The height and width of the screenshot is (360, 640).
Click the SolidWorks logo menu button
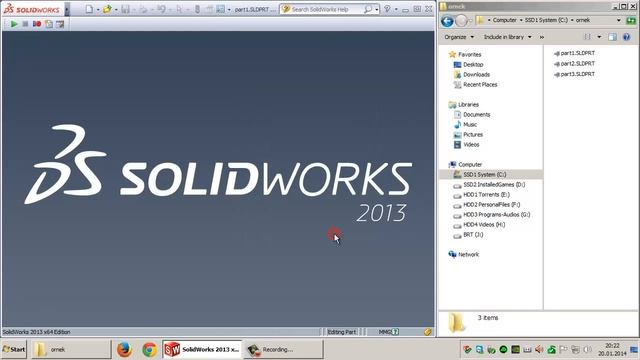[x=32, y=9]
